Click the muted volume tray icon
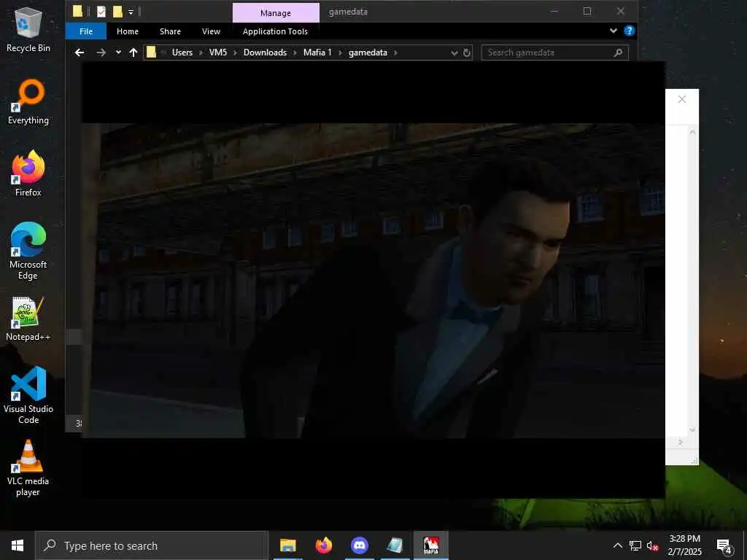 click(653, 545)
